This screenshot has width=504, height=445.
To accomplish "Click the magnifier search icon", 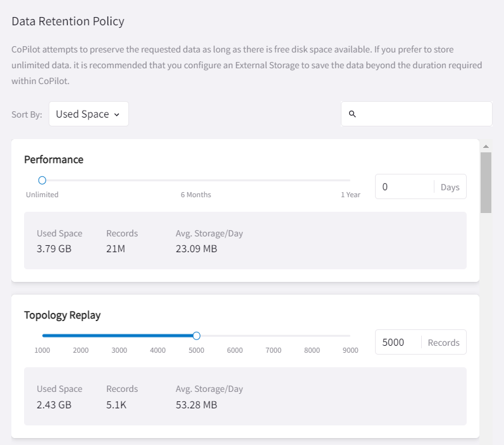I will (353, 114).
